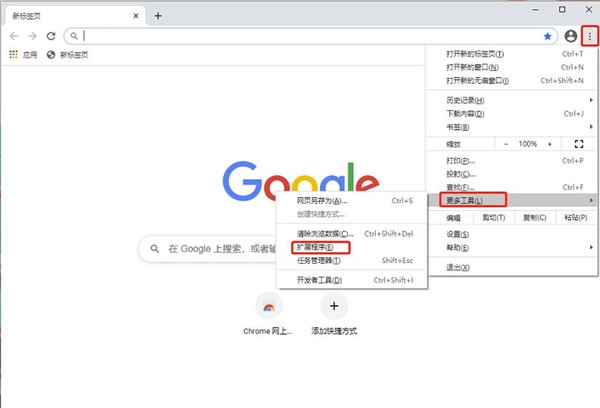
Task: Open 扩展程序 from the submenu
Action: [x=352, y=247]
